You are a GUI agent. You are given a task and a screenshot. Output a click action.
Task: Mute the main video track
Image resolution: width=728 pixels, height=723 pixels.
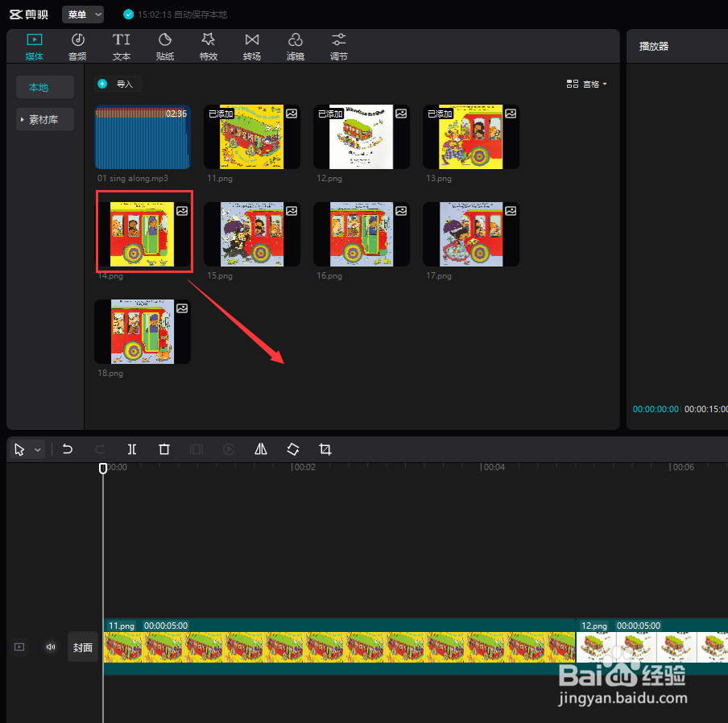coord(51,647)
